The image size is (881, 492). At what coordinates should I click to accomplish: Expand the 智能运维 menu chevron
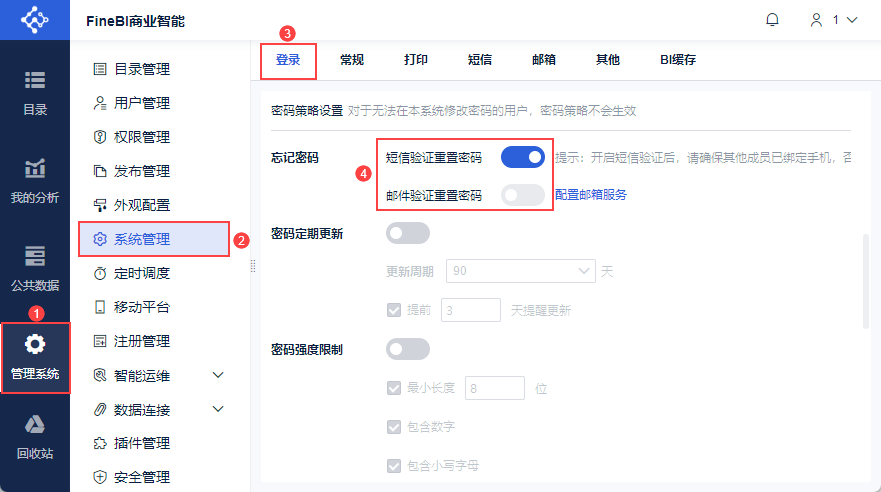[219, 375]
